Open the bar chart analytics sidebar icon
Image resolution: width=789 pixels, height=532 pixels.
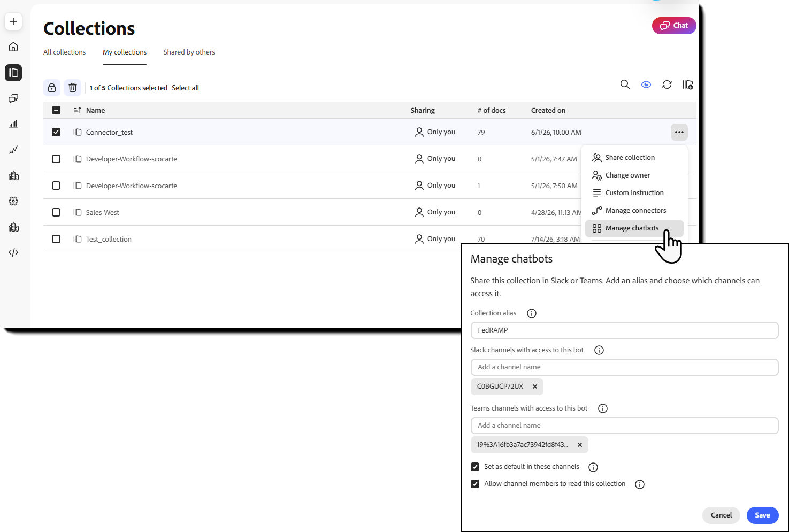click(13, 124)
